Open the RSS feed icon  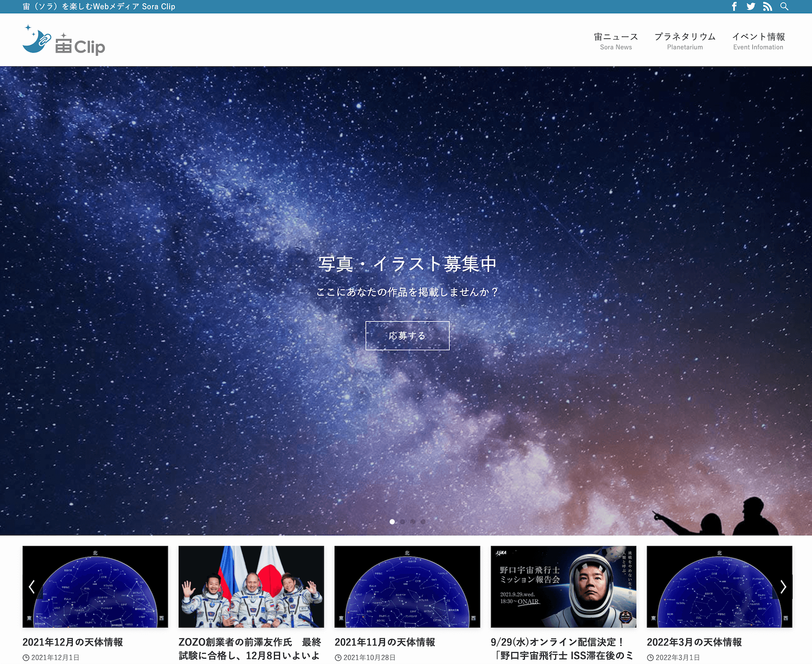pyautogui.click(x=767, y=6)
